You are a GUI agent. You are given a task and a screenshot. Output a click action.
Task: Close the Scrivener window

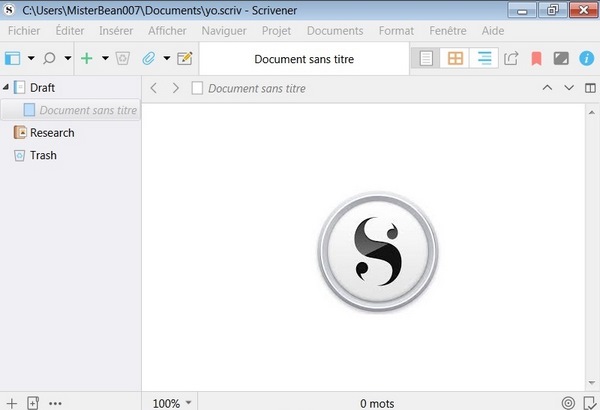coord(583,10)
